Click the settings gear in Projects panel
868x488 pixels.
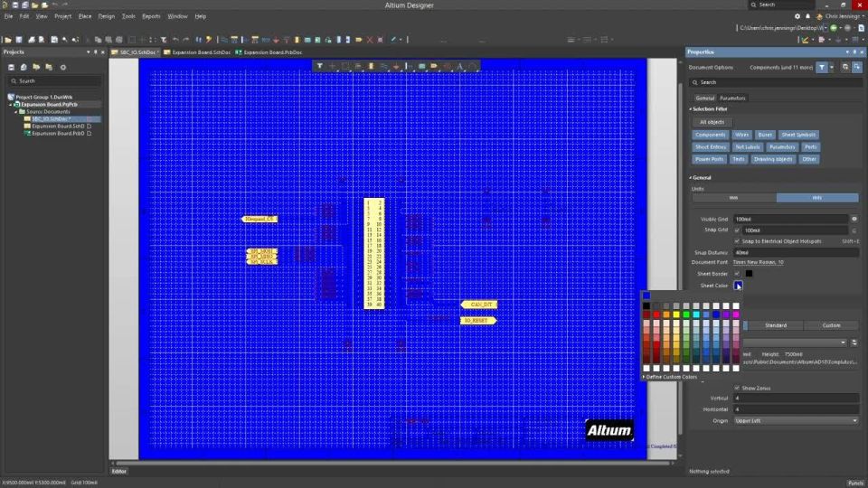pos(63,67)
